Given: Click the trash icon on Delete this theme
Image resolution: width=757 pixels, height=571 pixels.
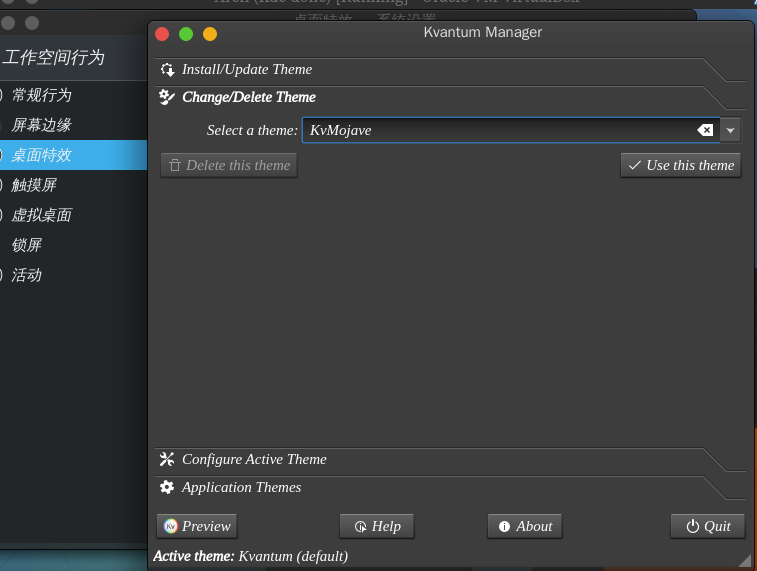Looking at the screenshot, I should coord(175,166).
